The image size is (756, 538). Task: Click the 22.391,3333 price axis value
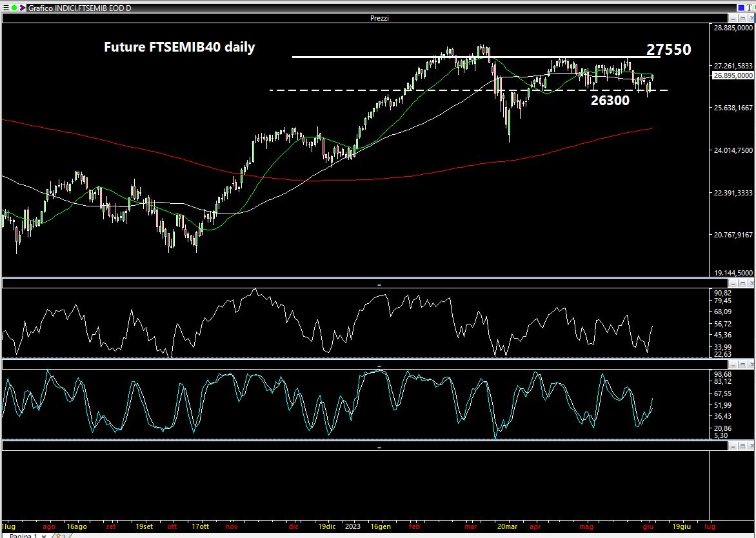click(x=733, y=193)
